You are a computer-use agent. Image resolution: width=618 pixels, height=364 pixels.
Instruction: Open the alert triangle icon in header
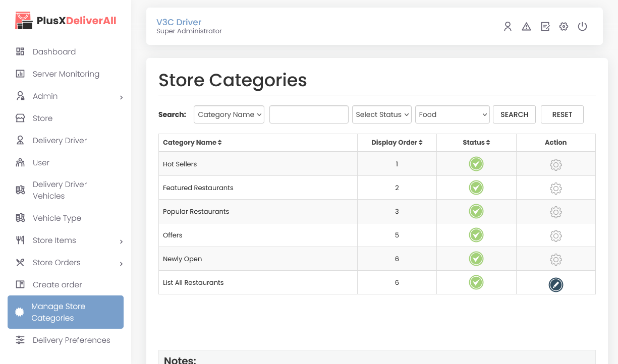pos(526,27)
